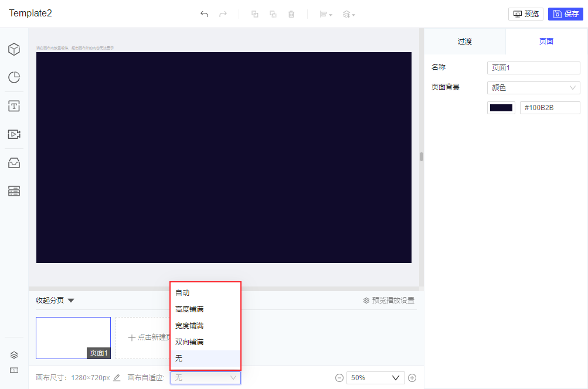
Task: Choose 宽度铺满 option
Action: pyautogui.click(x=205, y=326)
